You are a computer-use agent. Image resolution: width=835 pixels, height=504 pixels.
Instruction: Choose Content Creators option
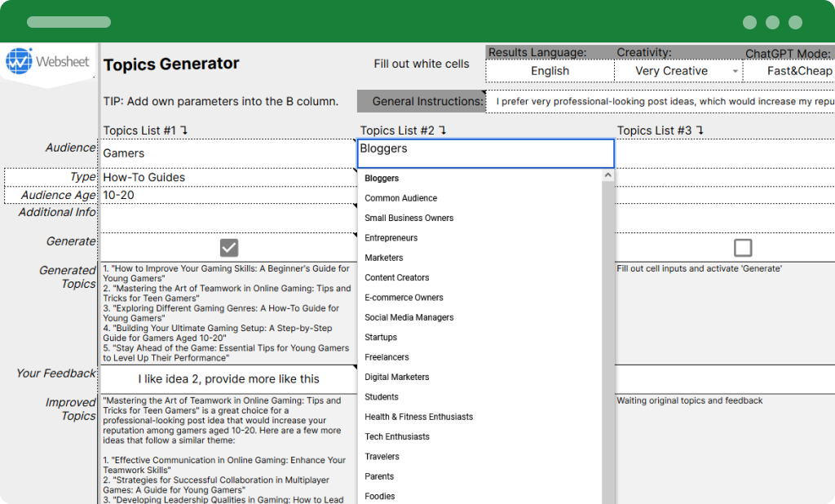[x=397, y=277]
